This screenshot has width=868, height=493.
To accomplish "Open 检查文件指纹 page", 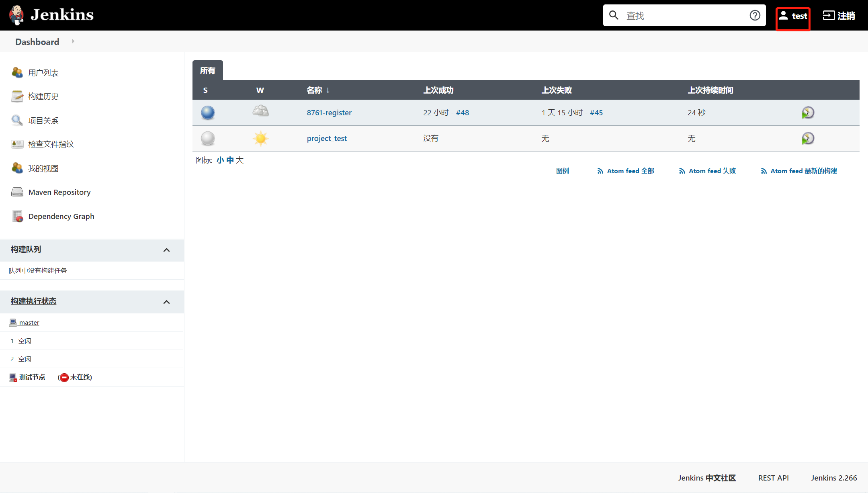I will (x=51, y=144).
